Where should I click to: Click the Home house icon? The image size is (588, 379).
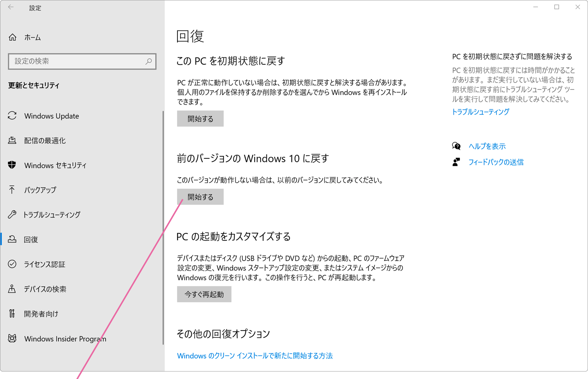pyautogui.click(x=12, y=37)
